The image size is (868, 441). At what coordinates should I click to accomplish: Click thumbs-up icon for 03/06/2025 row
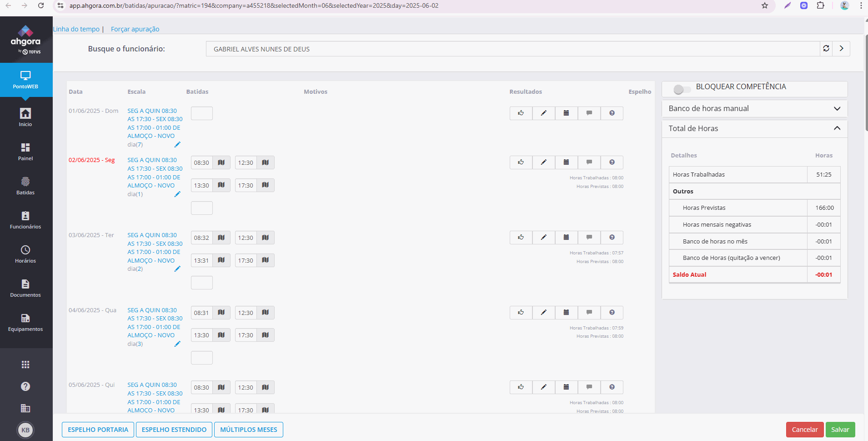tap(521, 238)
